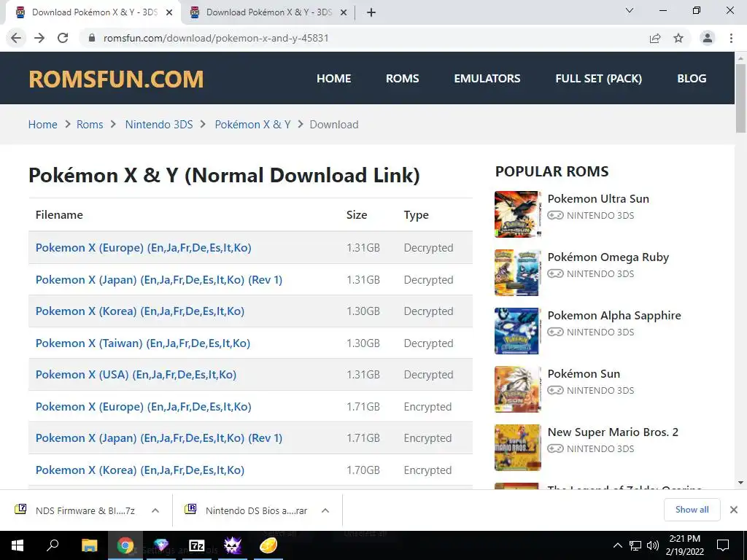
Task: Click the Pokémon Sun title link
Action: coord(584,374)
